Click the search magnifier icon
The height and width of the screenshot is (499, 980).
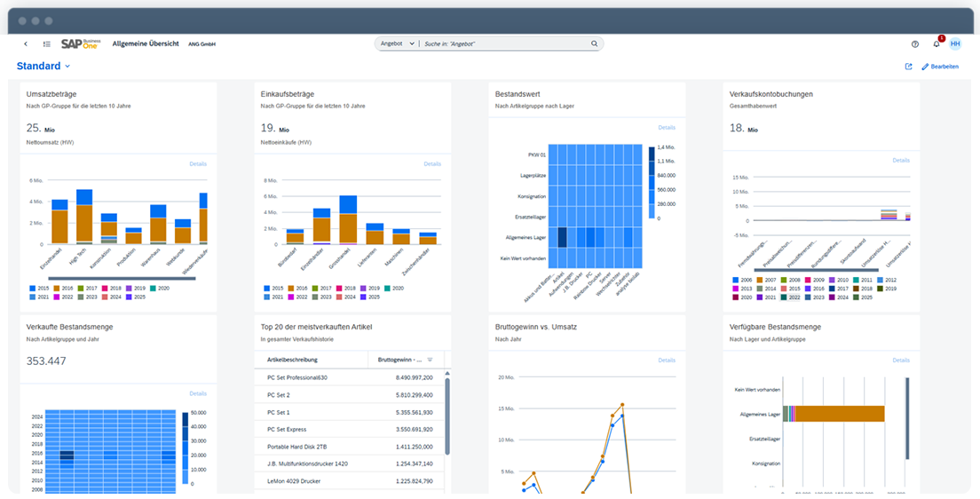tap(594, 44)
